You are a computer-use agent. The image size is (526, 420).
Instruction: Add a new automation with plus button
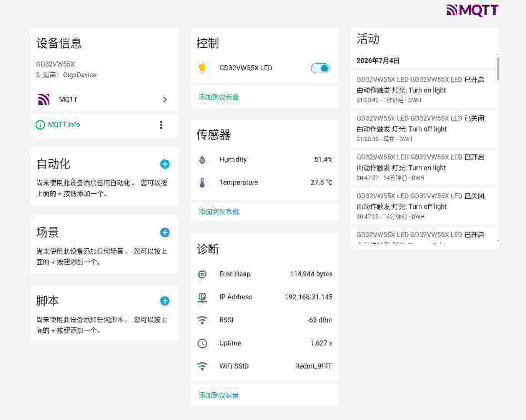165,164
